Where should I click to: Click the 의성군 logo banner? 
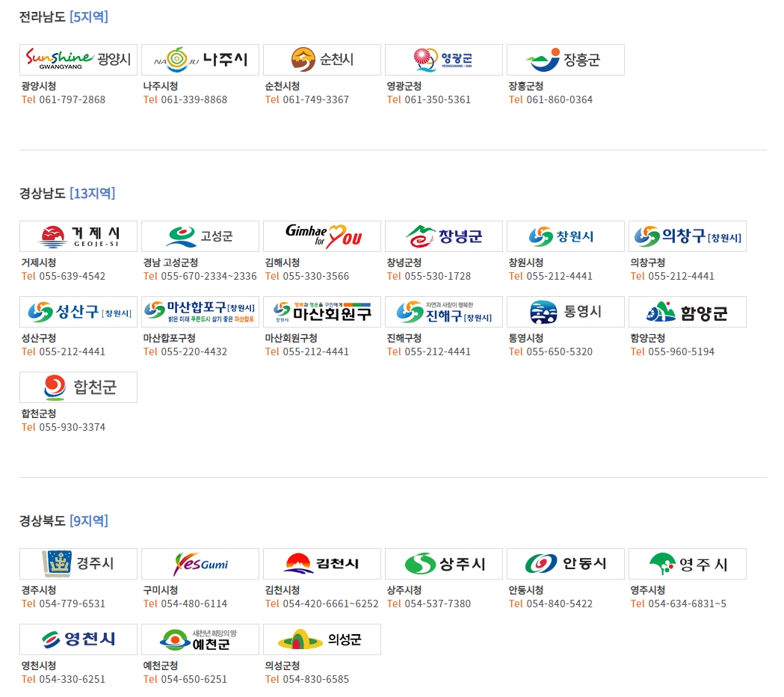pyautogui.click(x=322, y=639)
